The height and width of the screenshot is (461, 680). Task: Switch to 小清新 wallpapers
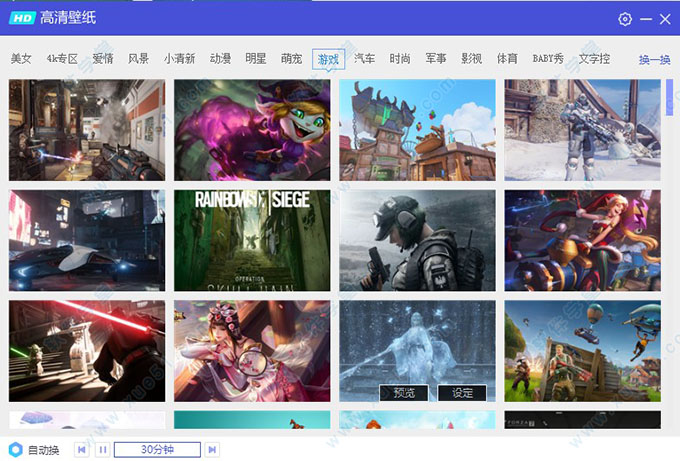(x=180, y=59)
